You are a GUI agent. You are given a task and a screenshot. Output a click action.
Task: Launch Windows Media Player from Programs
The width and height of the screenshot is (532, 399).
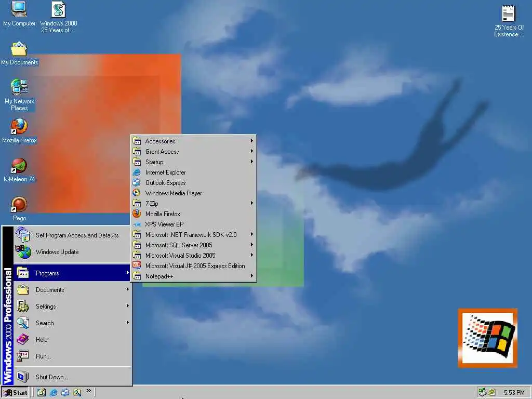point(193,193)
